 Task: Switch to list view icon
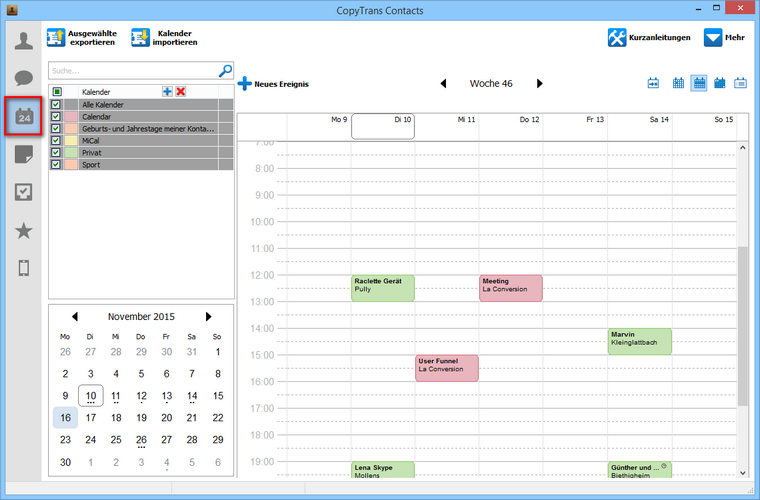pyautogui.click(x=740, y=83)
